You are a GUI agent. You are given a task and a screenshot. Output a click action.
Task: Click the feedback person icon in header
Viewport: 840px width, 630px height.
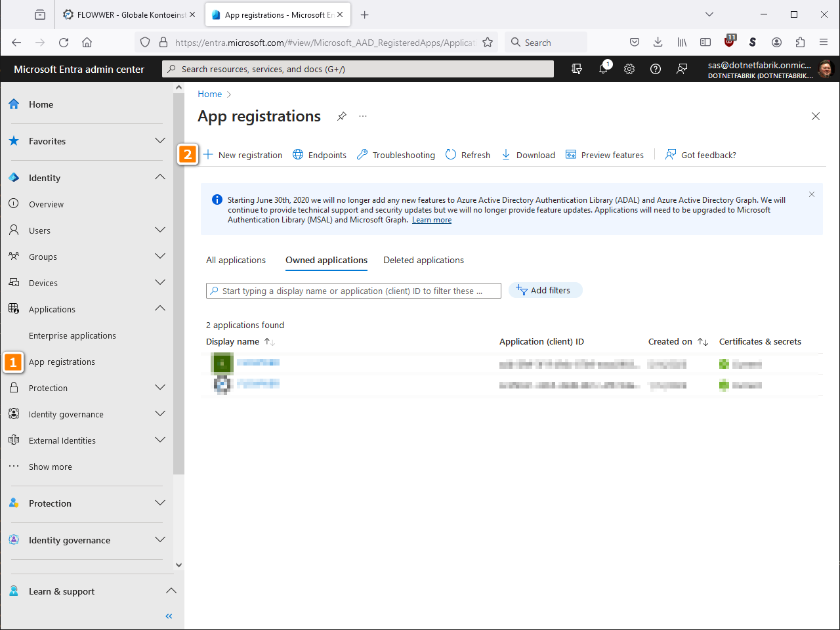coord(682,69)
